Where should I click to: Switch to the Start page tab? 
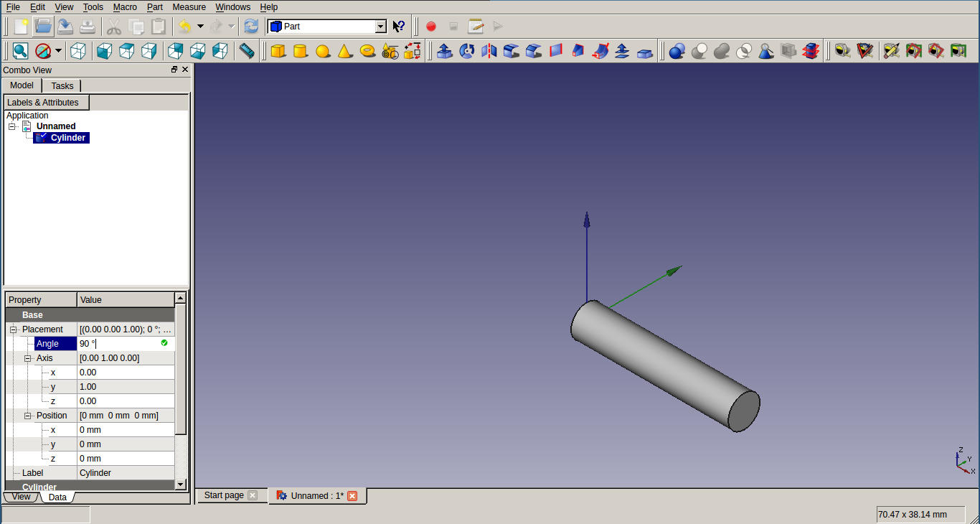pyautogui.click(x=231, y=495)
